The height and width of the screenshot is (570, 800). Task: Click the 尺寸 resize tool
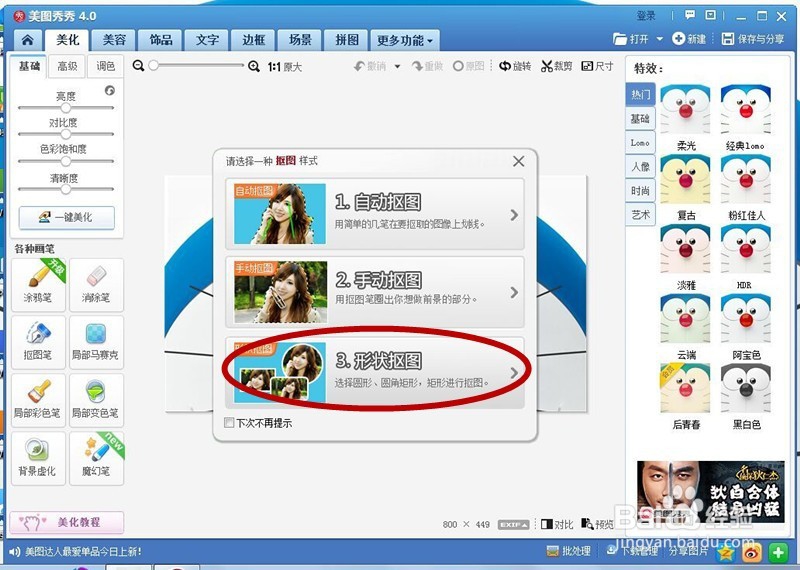[597, 66]
